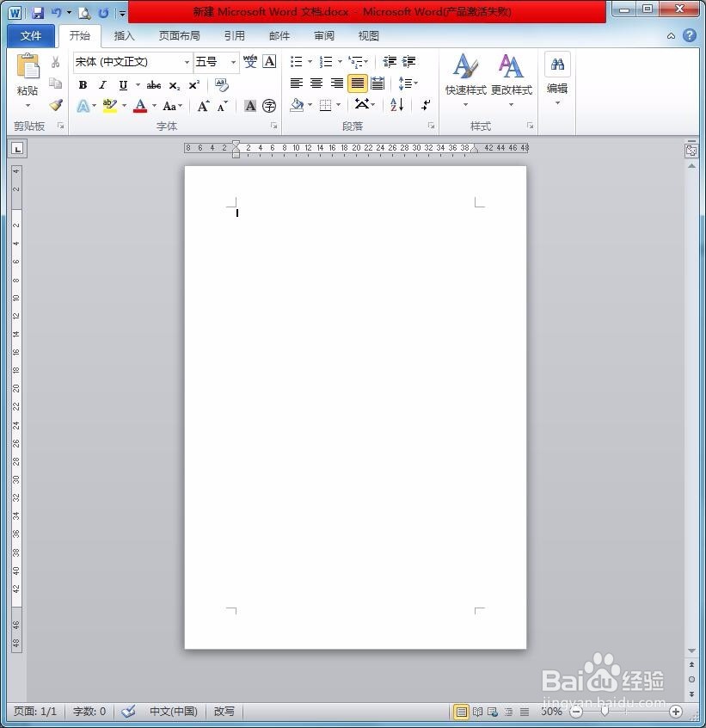Click the 更改样式 change styles button

tap(511, 79)
